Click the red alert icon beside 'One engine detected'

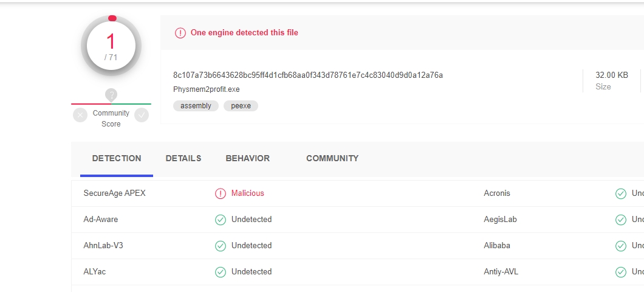point(180,33)
